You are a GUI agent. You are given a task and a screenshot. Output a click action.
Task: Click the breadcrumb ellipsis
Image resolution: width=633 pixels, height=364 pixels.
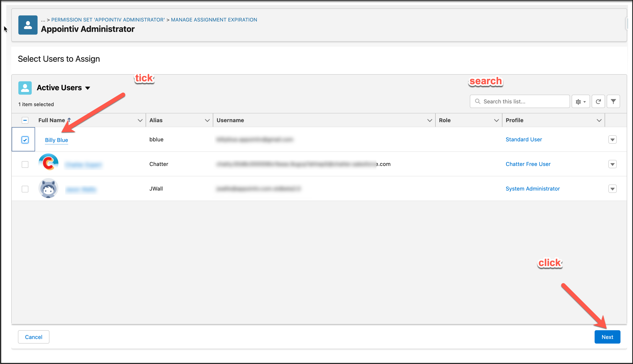pyautogui.click(x=43, y=20)
